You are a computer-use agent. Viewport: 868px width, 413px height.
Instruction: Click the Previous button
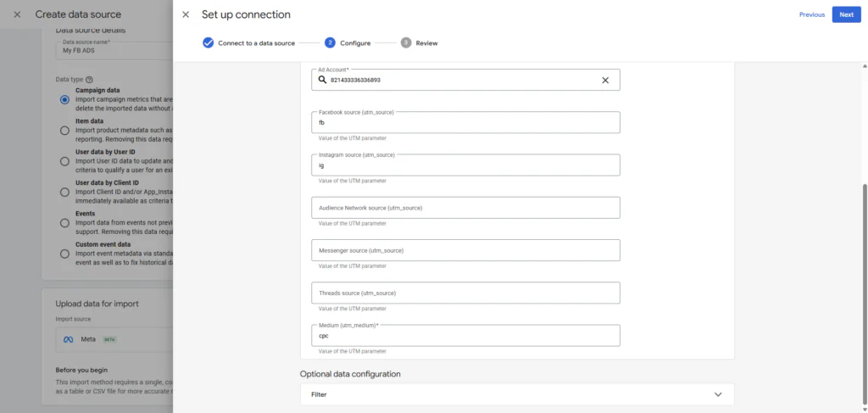(811, 14)
